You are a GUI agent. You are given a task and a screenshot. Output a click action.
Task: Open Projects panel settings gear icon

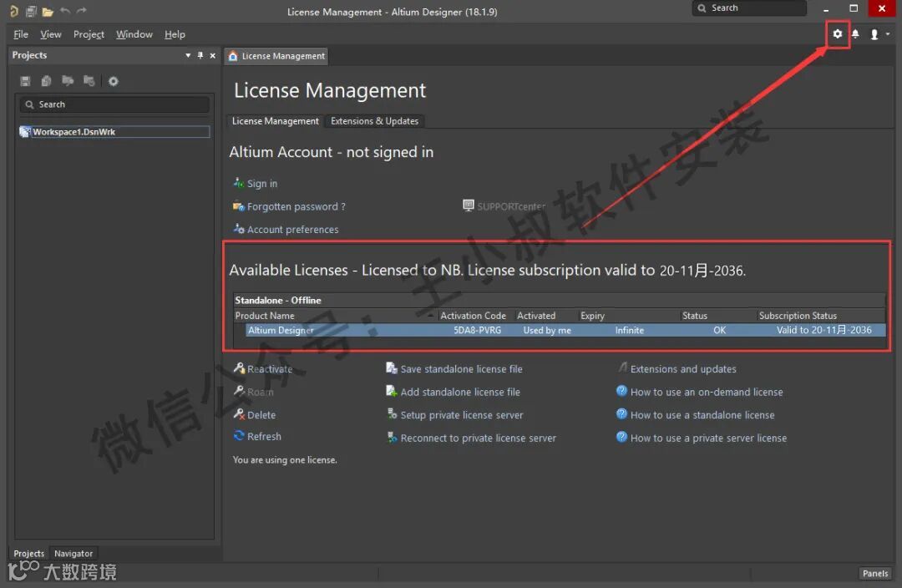pyautogui.click(x=114, y=81)
